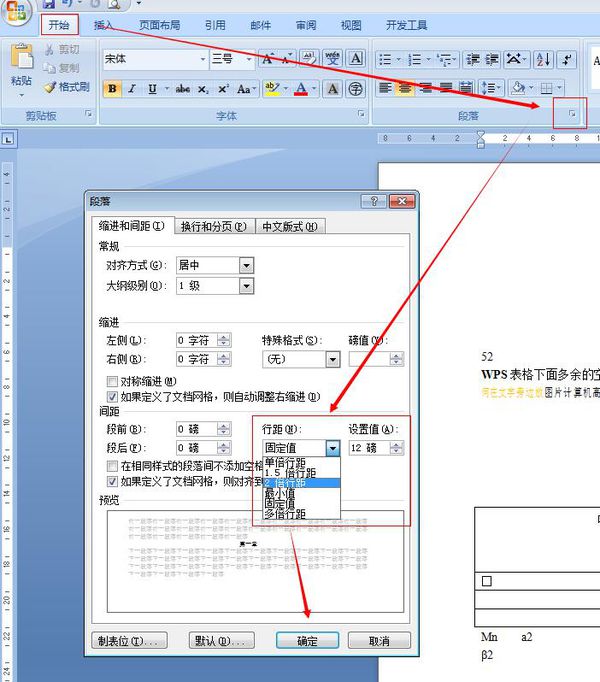Click 制表位 button

coord(129,641)
